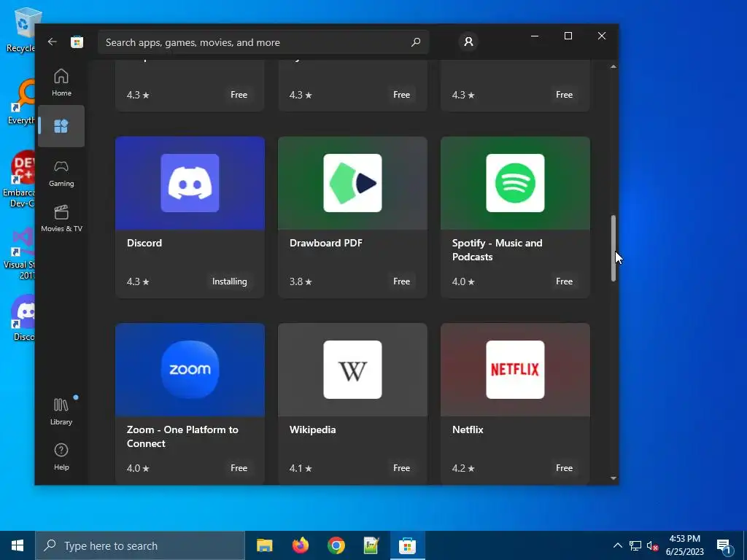
Task: Open the Help section
Action: coord(61,456)
